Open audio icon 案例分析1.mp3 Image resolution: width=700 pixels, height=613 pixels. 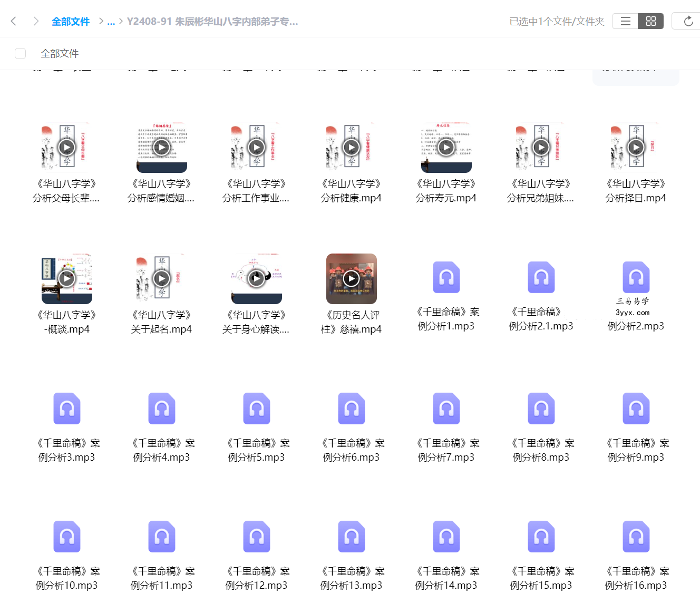446,277
